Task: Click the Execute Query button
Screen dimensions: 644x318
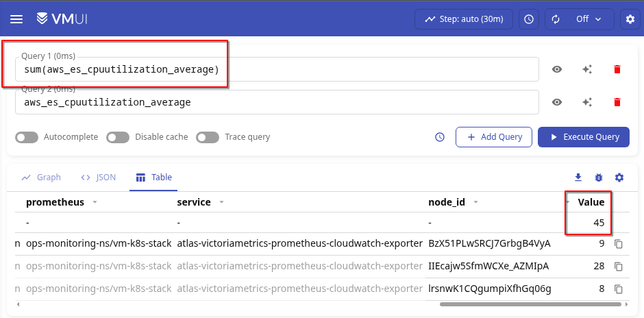Action: tap(584, 137)
